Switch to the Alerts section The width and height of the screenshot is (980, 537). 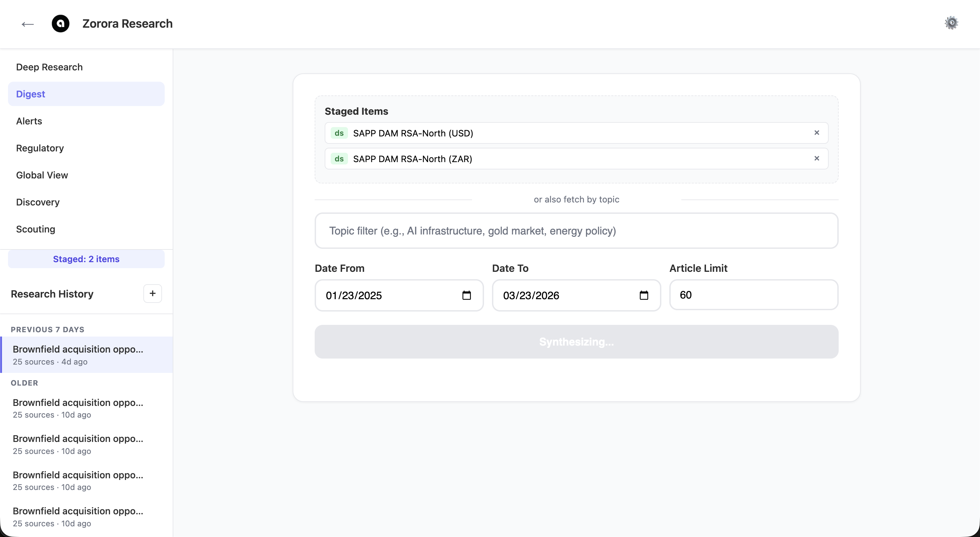point(29,121)
